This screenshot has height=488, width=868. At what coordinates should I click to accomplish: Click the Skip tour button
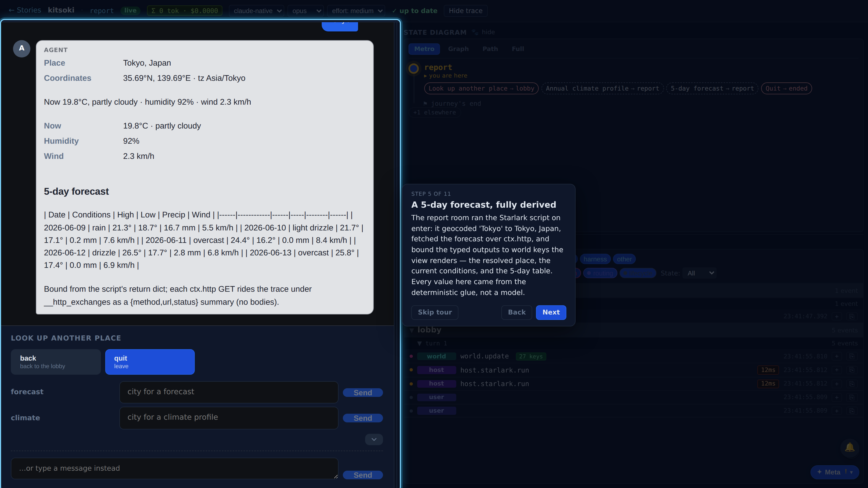pos(435,312)
